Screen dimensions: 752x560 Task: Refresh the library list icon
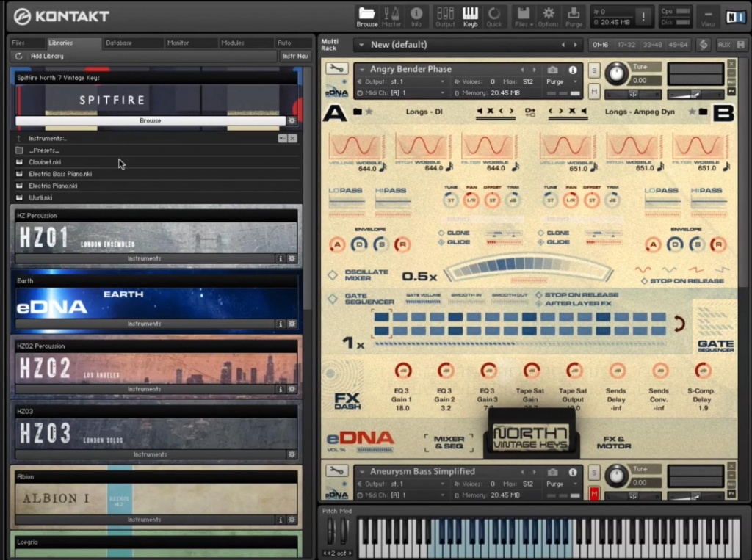tap(18, 56)
